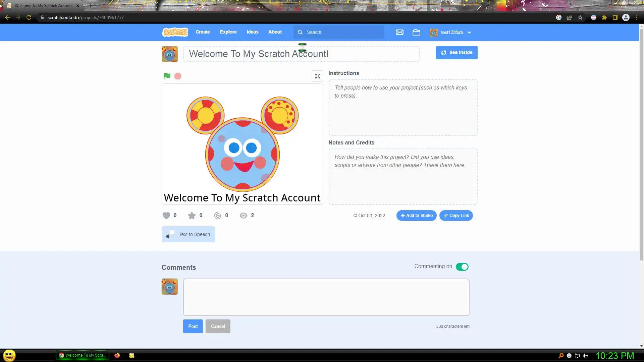Open the Messages envelope icon
The width and height of the screenshot is (644, 362).
click(x=399, y=32)
